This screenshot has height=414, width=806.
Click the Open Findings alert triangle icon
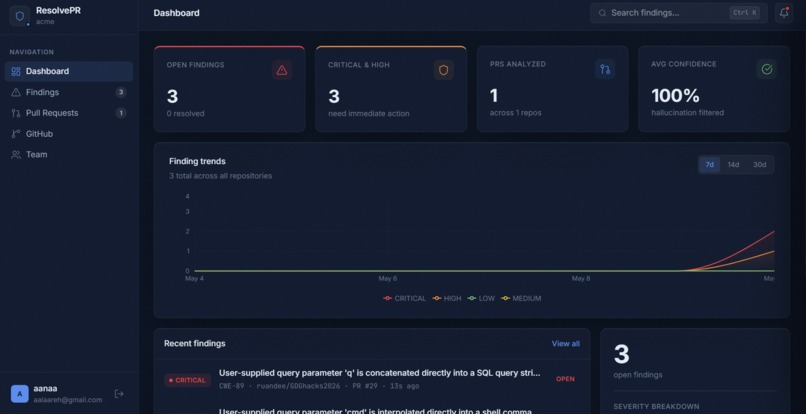tap(282, 70)
